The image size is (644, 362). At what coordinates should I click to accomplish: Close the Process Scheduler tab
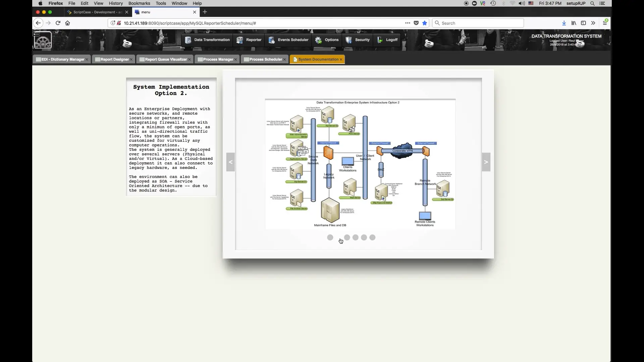(284, 59)
